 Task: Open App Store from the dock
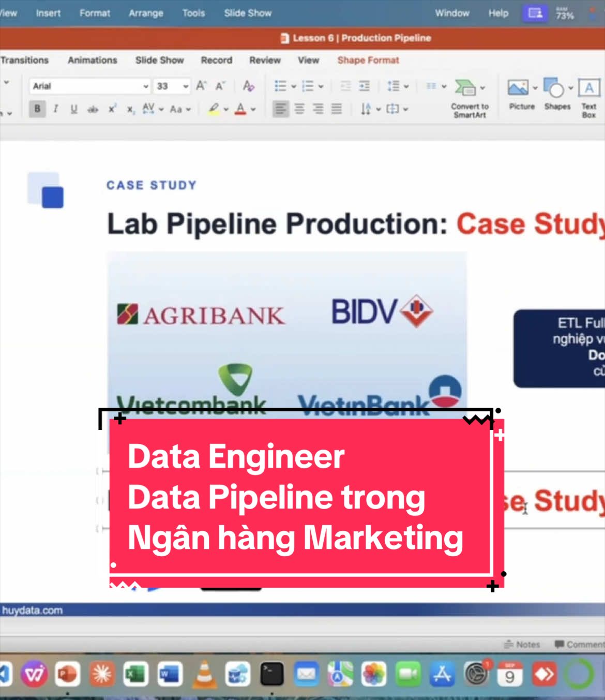[442, 674]
